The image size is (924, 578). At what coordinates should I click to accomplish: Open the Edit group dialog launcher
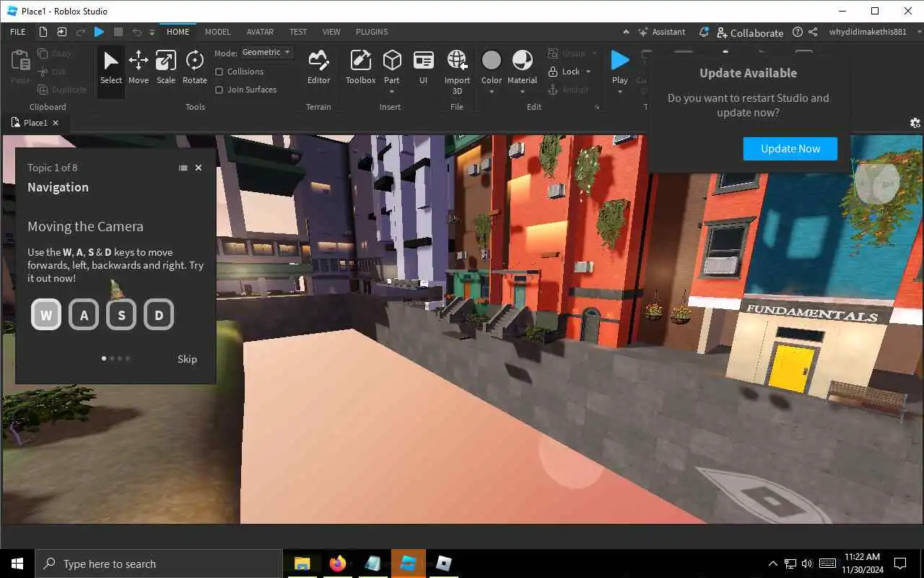[x=597, y=107]
